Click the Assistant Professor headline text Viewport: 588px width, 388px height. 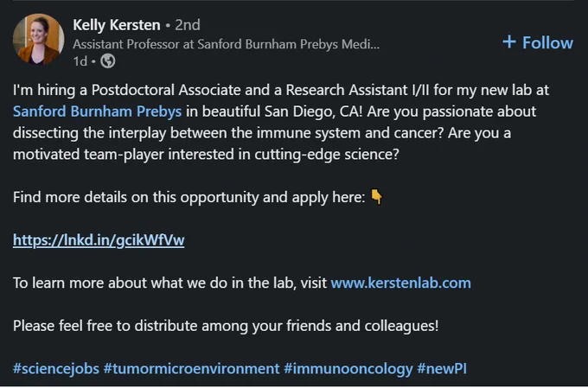click(x=227, y=44)
